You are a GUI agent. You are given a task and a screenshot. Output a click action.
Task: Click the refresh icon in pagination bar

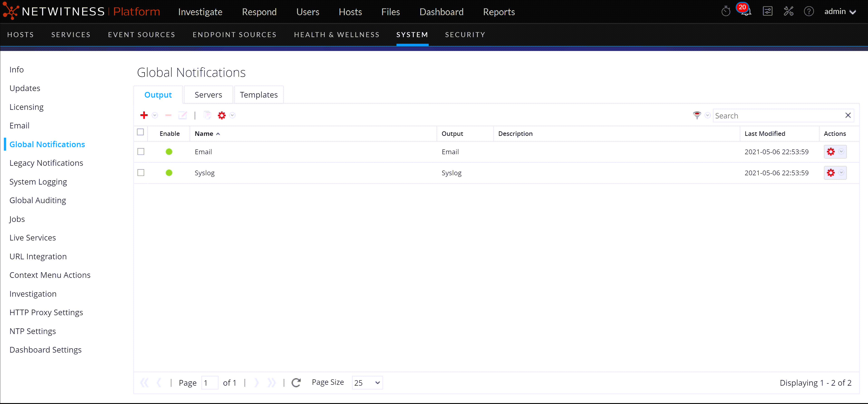tap(296, 382)
